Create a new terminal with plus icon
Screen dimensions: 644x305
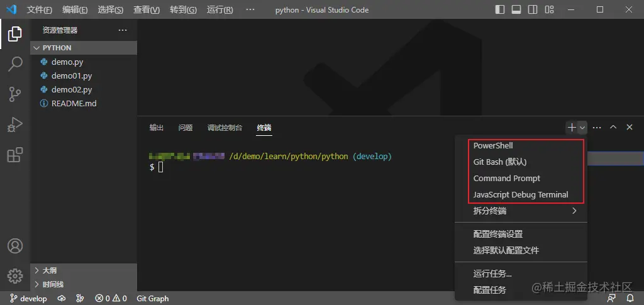571,128
